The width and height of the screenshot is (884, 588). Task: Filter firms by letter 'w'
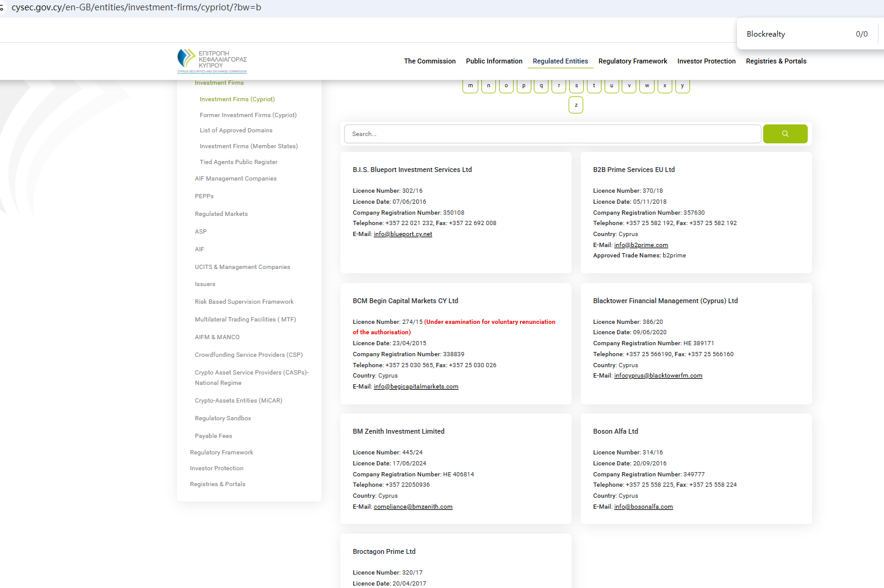tap(647, 86)
